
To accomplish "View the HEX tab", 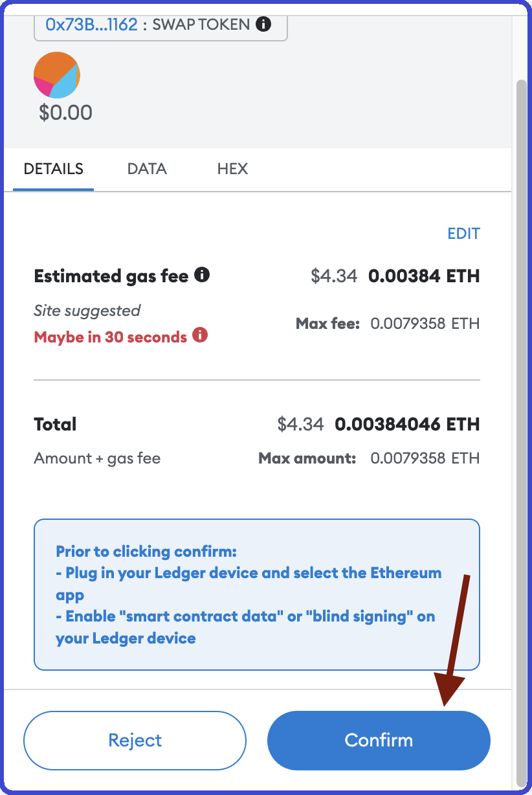I will coord(232,169).
